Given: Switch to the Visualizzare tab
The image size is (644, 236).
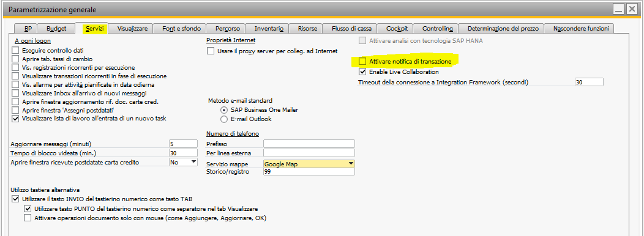Looking at the screenshot, I should point(132,28).
